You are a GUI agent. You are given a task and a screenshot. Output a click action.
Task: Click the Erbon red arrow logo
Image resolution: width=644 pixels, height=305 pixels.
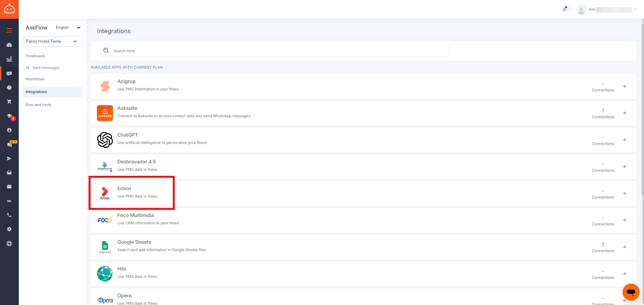click(x=105, y=193)
